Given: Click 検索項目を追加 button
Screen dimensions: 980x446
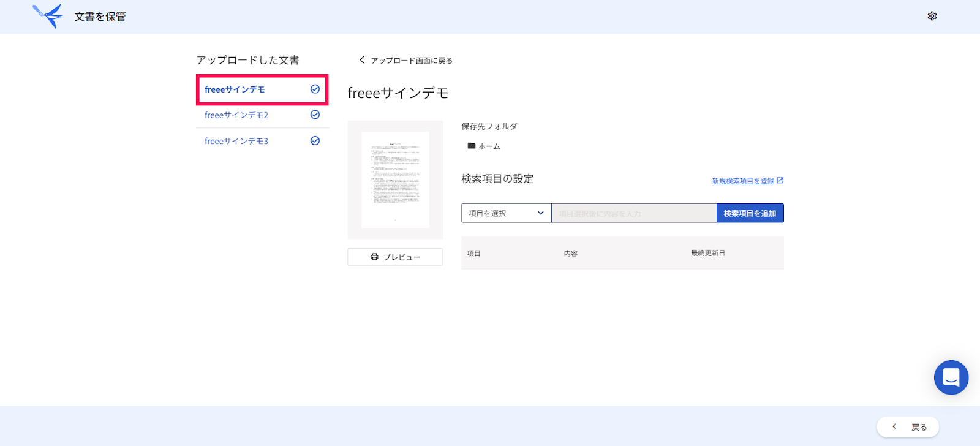Looking at the screenshot, I should [750, 213].
